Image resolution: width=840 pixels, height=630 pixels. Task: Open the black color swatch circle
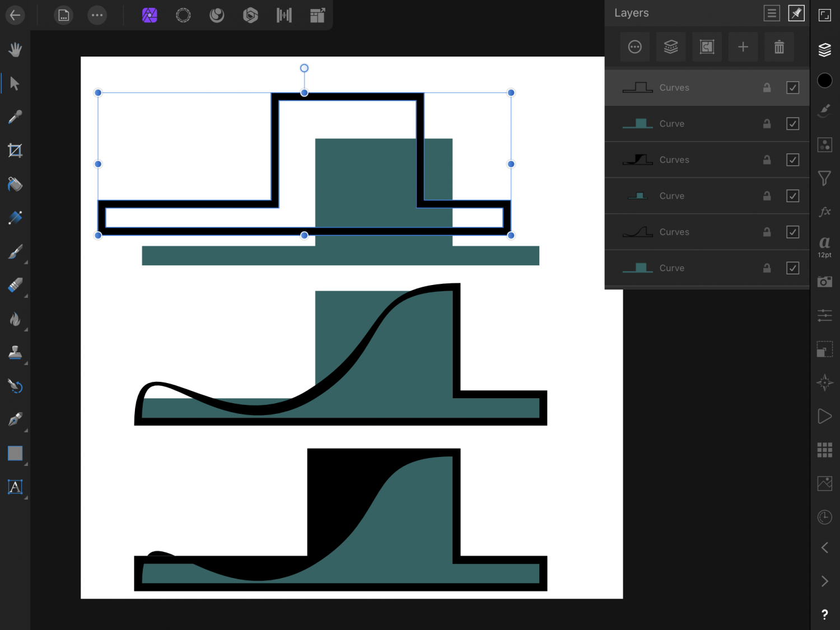tap(824, 81)
